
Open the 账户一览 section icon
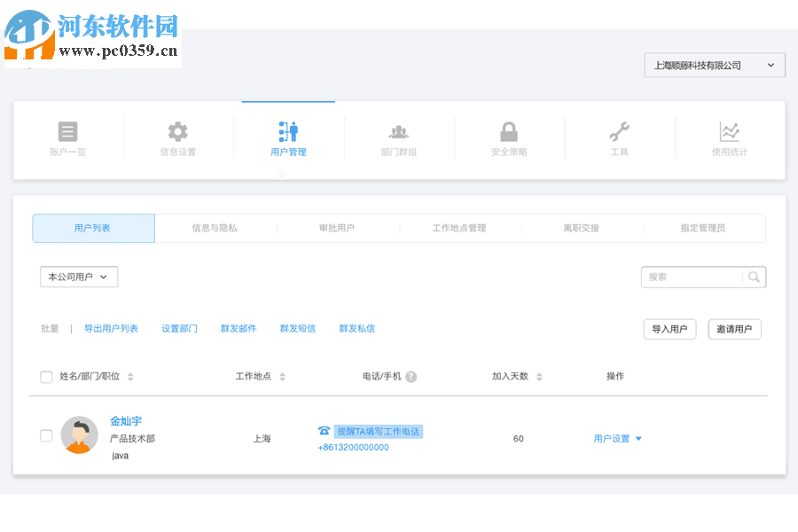click(x=67, y=130)
